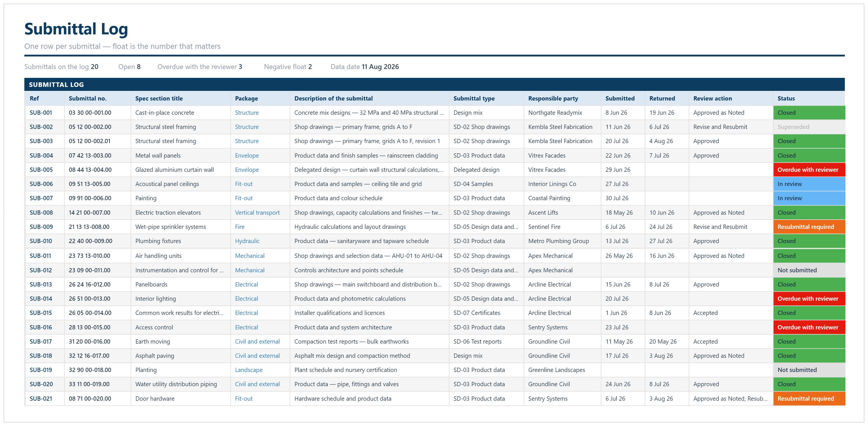Open Fit-out link for Door hardware
The height and width of the screenshot is (439, 868).
coord(244,398)
